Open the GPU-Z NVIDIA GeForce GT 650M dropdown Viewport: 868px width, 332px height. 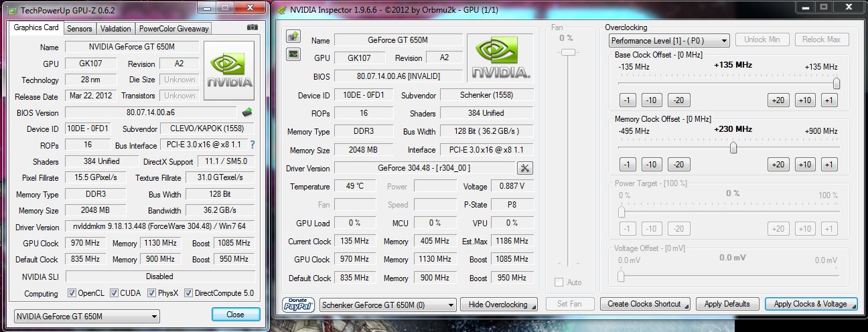87,316
